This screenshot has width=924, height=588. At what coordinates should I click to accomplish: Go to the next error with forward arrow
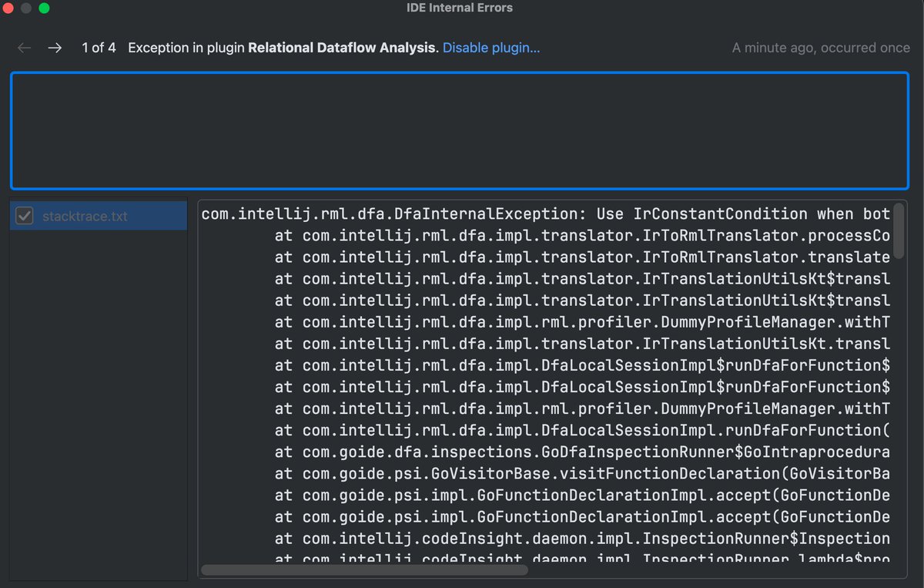55,48
